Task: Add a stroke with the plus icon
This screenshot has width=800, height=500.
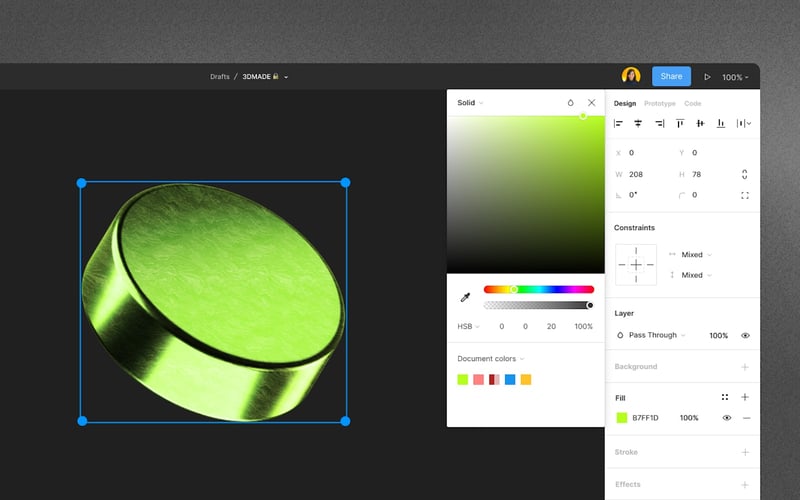Action: click(x=745, y=452)
